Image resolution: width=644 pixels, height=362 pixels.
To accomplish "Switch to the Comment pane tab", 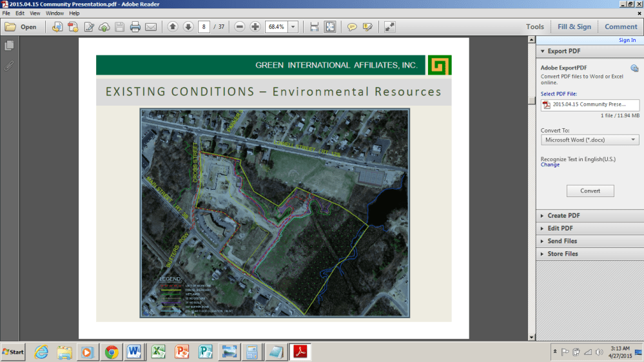I will click(621, 27).
